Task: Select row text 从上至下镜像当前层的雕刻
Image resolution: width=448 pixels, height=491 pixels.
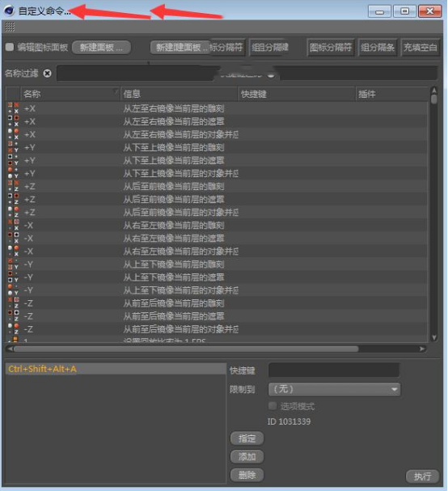Action: [174, 265]
